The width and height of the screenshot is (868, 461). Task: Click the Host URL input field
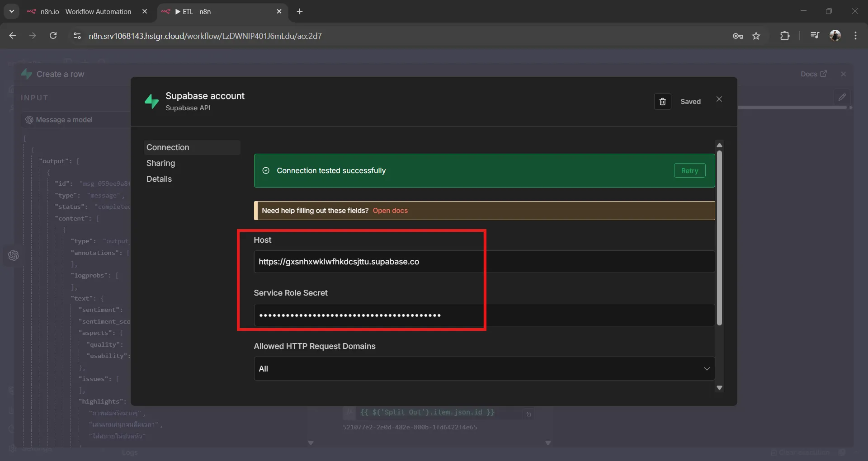[x=484, y=262]
